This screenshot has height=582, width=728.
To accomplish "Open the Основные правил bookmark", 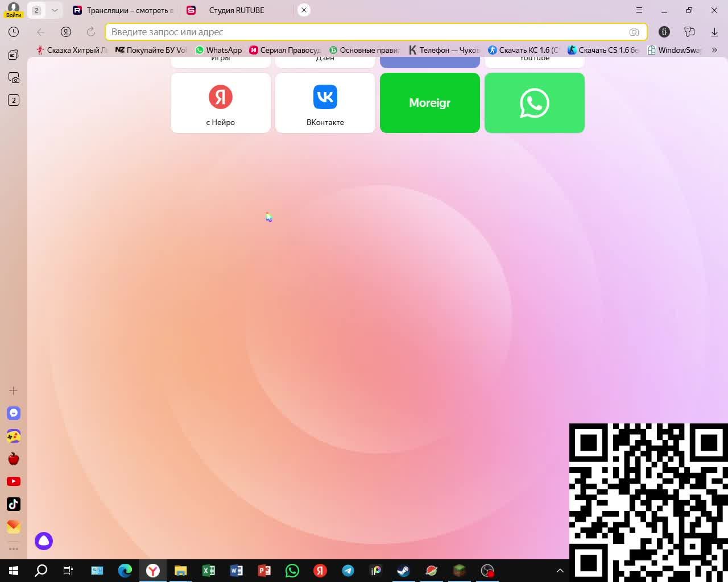I will [x=365, y=50].
